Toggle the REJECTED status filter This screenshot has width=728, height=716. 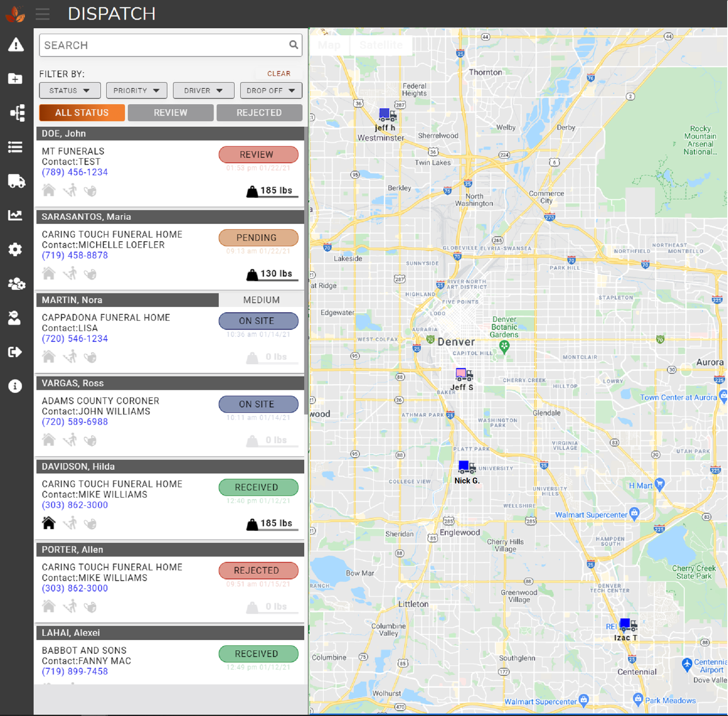click(259, 113)
